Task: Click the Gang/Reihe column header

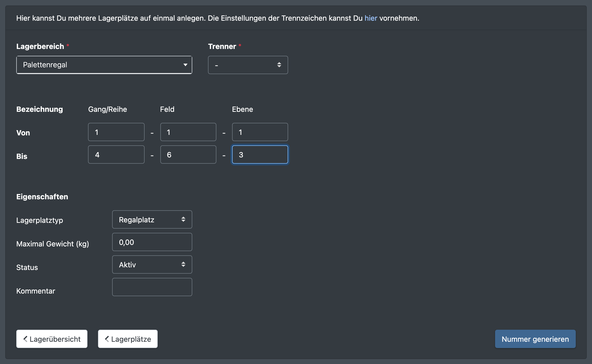Action: tap(107, 109)
